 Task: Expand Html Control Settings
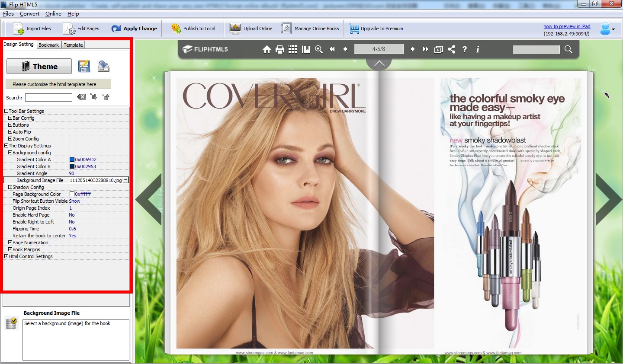pos(6,256)
